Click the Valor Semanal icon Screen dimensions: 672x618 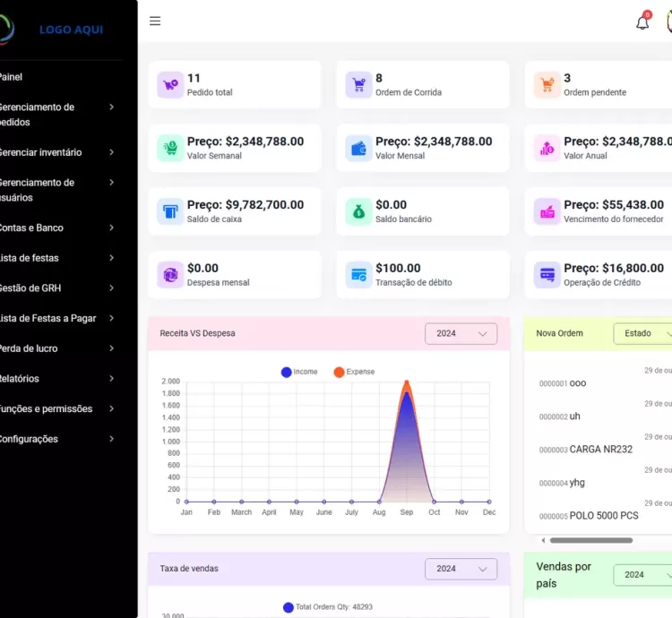tap(170, 148)
